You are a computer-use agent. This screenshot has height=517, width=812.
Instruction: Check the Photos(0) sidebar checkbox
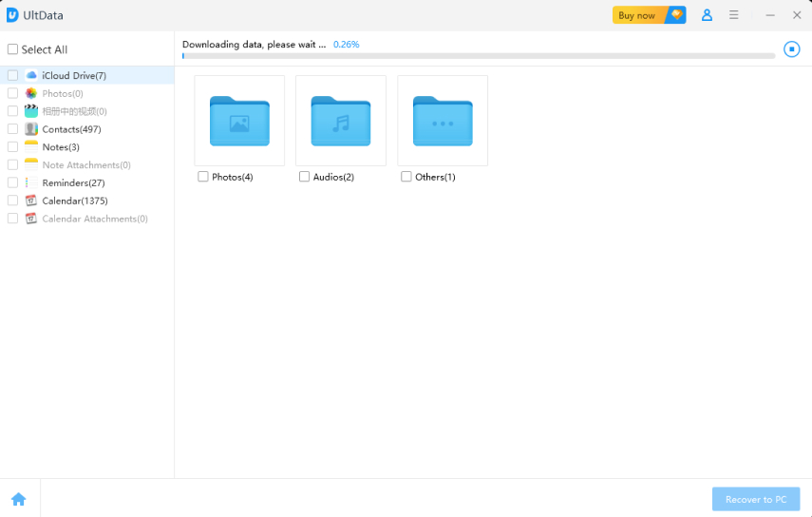12,93
